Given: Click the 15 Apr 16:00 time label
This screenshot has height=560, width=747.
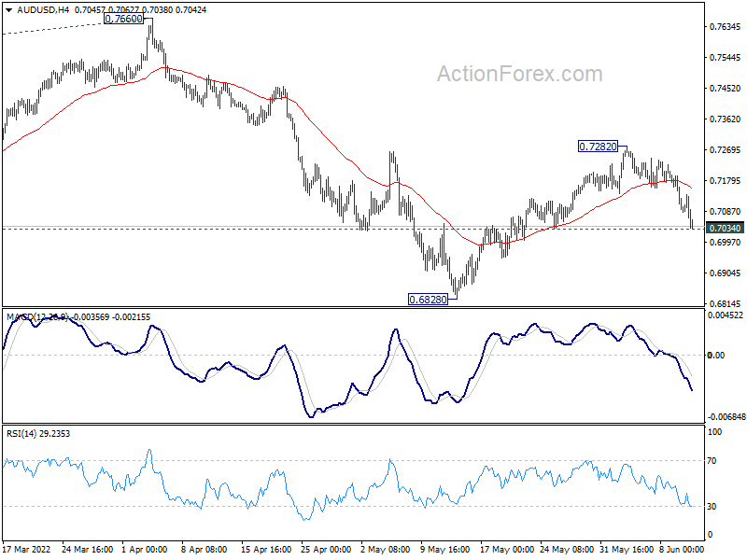Looking at the screenshot, I should tap(266, 550).
